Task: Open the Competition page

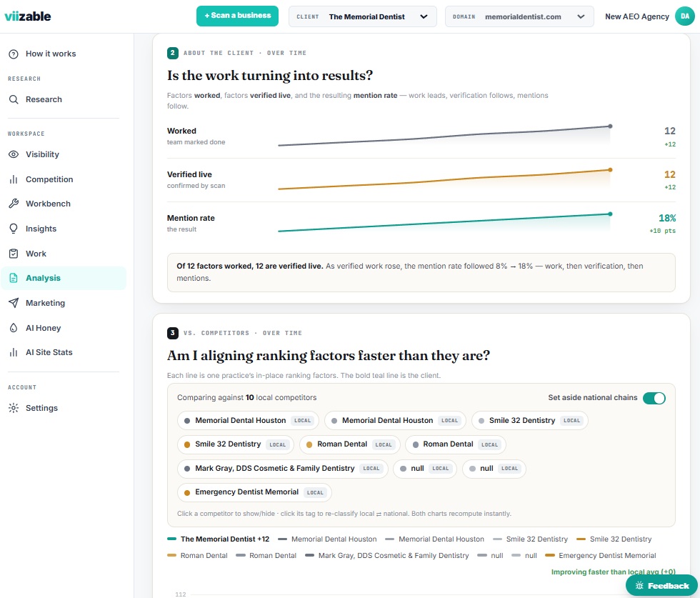Action: click(x=64, y=179)
